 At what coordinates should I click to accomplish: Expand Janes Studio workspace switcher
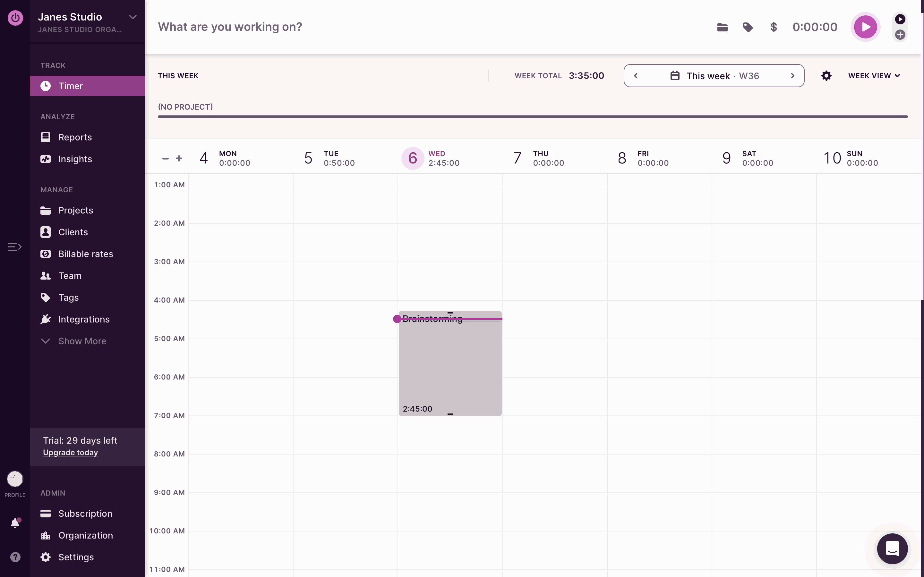tap(133, 17)
